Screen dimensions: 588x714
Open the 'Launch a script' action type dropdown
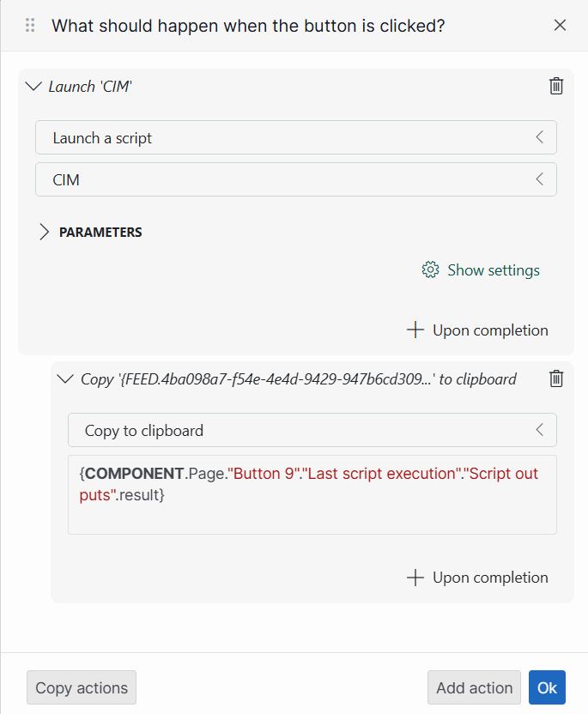tap(295, 137)
